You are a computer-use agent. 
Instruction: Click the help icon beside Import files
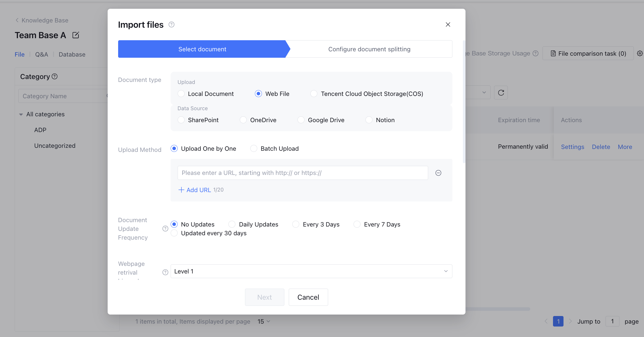[171, 25]
